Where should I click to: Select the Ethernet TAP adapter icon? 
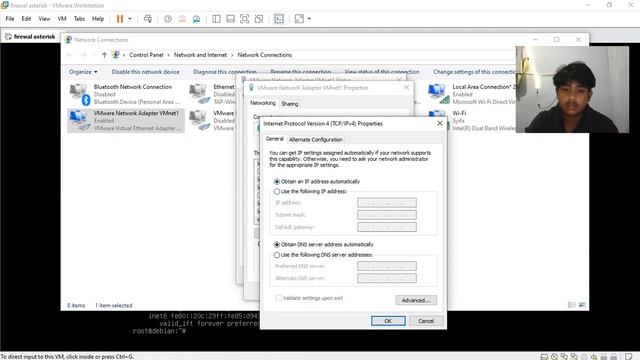[x=199, y=93]
